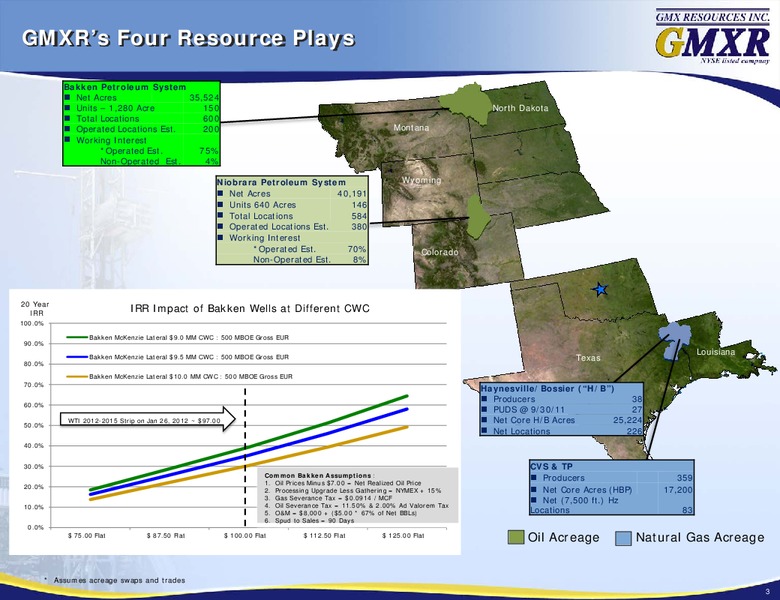Click the Colorado map label
Image resolution: width=780 pixels, height=600 pixels.
pyautogui.click(x=440, y=252)
